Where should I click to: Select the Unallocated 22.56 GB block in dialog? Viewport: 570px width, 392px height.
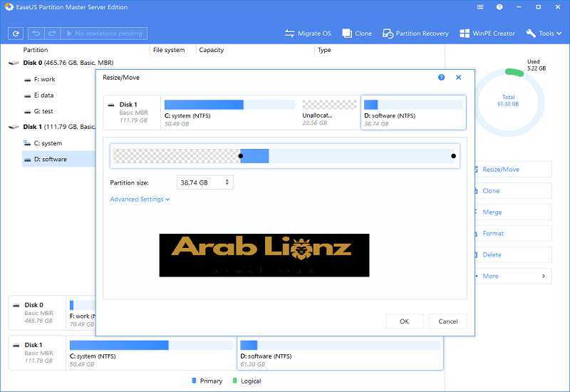(x=329, y=113)
